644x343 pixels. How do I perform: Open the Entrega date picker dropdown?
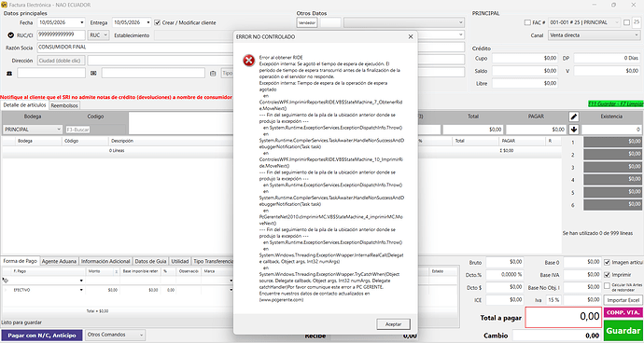click(x=148, y=22)
